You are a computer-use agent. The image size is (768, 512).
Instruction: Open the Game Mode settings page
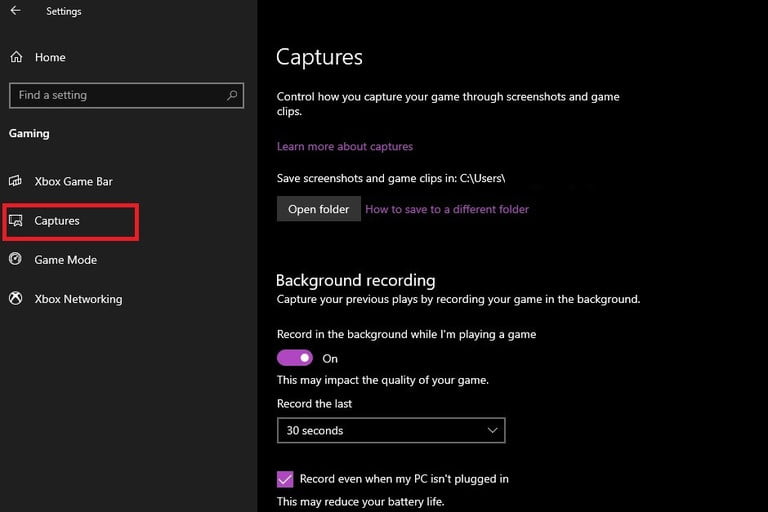pos(66,260)
